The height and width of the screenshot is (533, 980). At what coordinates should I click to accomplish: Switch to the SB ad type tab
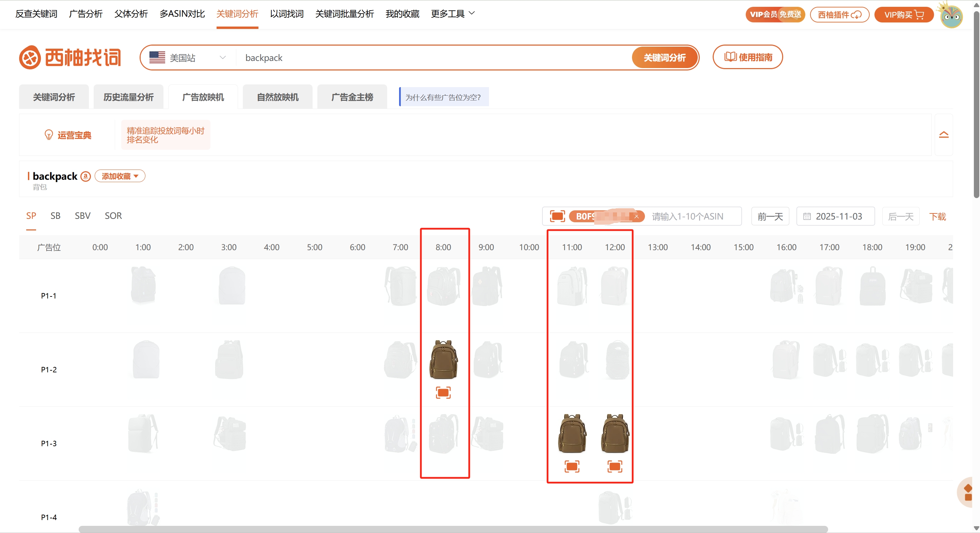pos(56,215)
